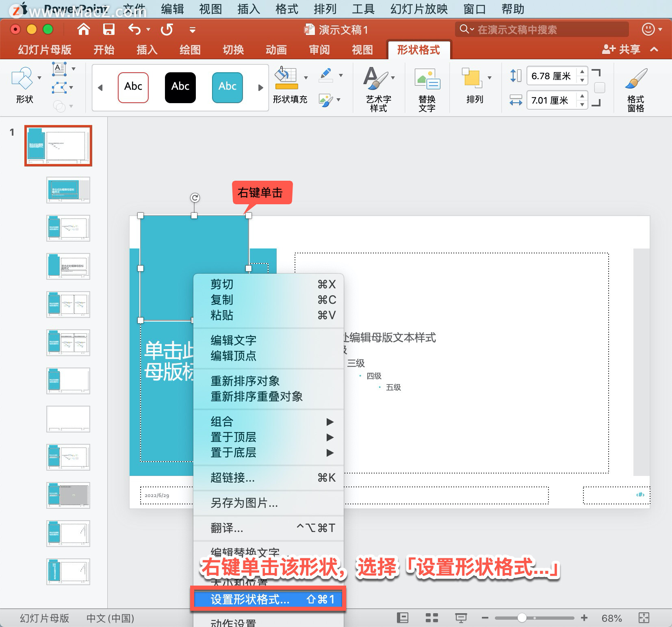672x627 pixels.
Task: Increase shape height with the up stepper
Action: [x=582, y=71]
